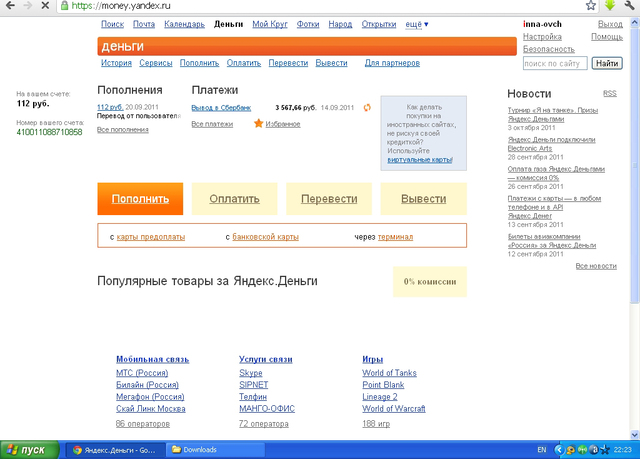640x459 pixels.
Task: Open the Народ service link
Action: (x=340, y=24)
